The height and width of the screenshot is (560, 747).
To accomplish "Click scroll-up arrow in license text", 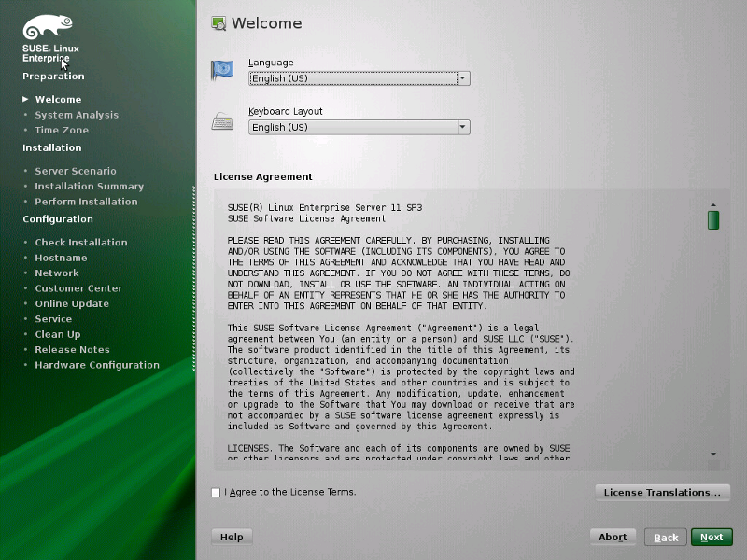I will click(x=713, y=204).
